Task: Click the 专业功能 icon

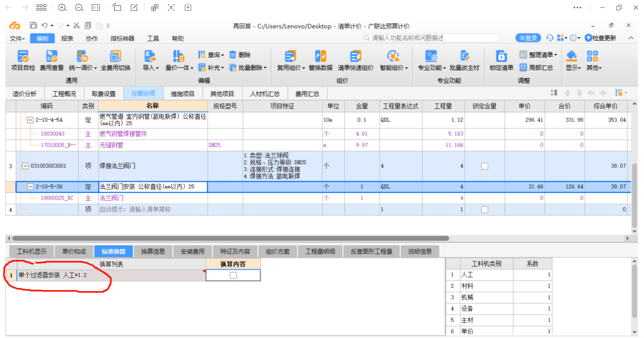Action: click(431, 56)
